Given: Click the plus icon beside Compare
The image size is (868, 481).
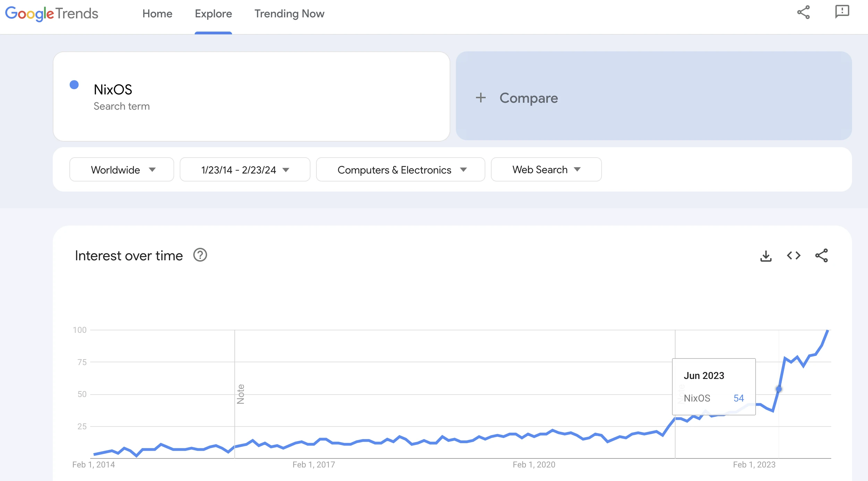Looking at the screenshot, I should pyautogui.click(x=480, y=98).
